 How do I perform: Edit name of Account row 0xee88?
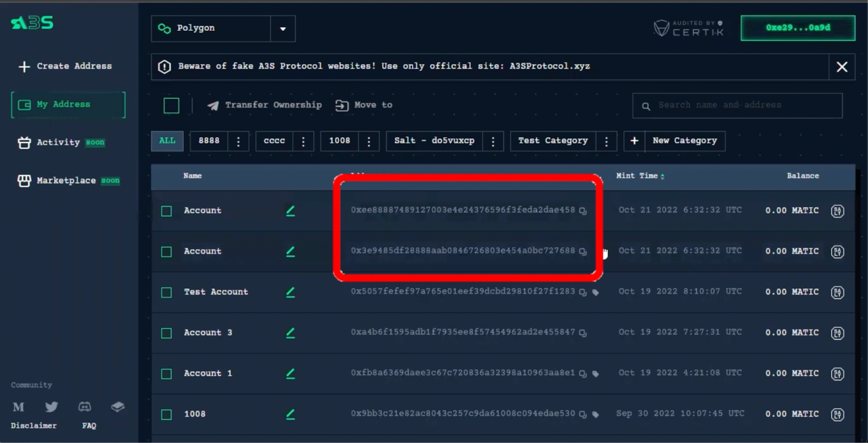291,211
